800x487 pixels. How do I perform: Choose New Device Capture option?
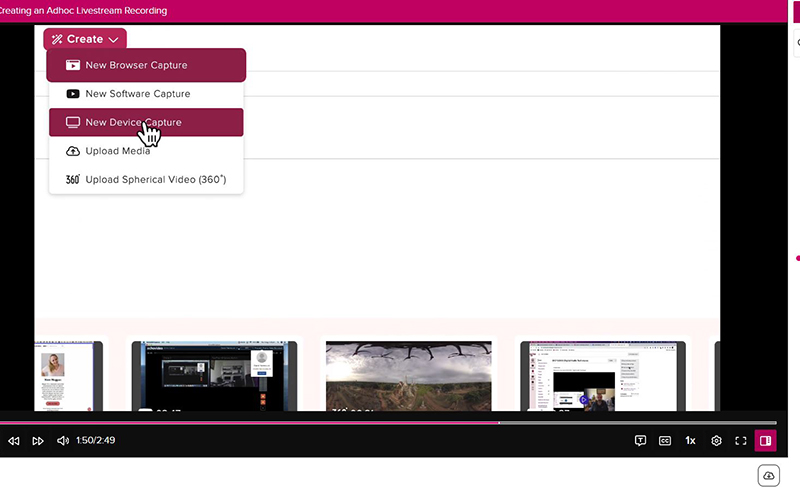tap(146, 122)
